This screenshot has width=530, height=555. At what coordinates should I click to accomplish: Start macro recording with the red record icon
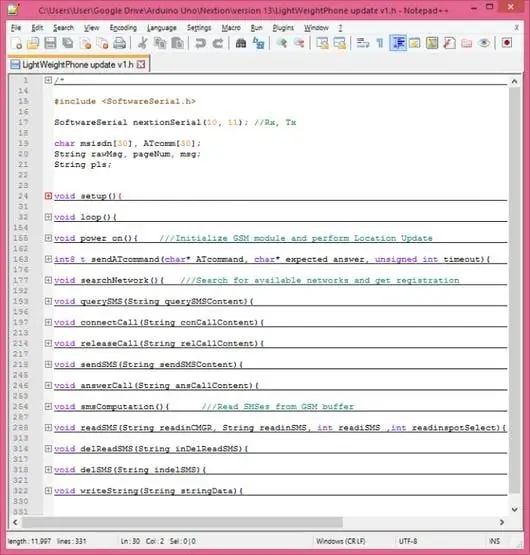coord(507,43)
